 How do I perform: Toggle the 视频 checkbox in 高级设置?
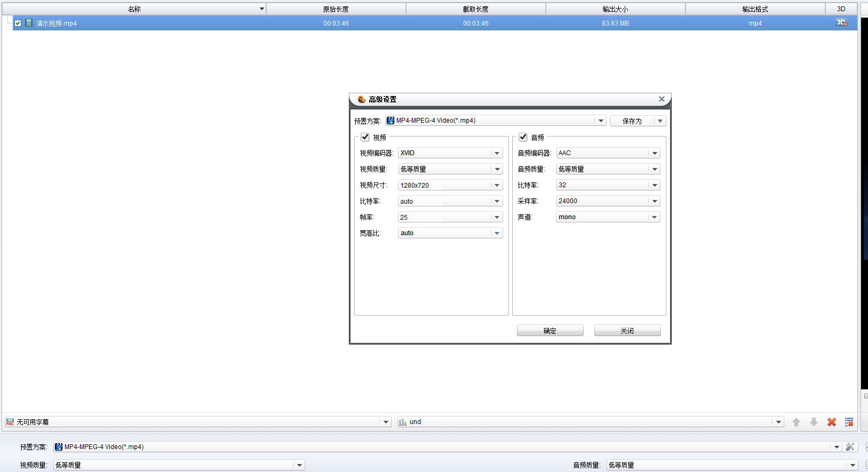pos(365,137)
